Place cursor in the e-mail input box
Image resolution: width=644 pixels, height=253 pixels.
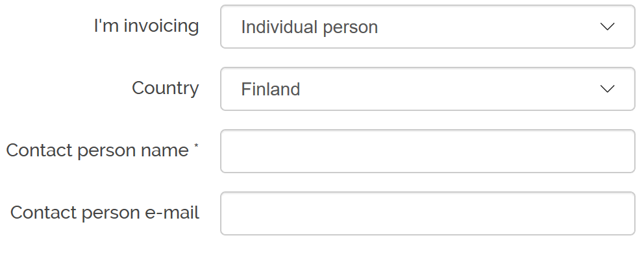pyautogui.click(x=428, y=213)
